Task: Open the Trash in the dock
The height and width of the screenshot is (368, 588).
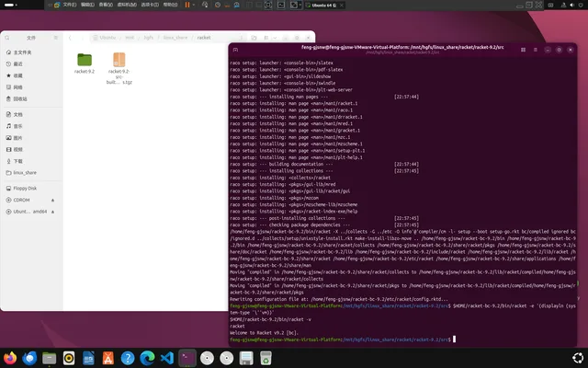Action: pyautogui.click(x=266, y=358)
